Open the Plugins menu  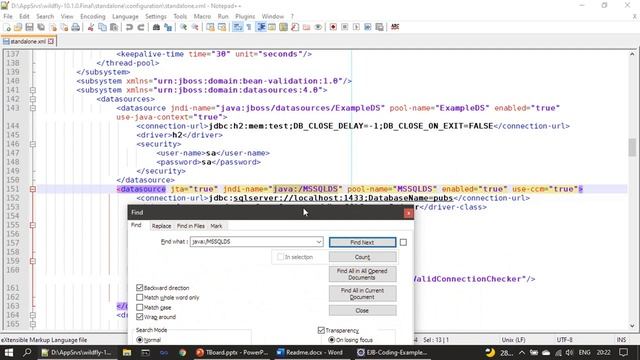click(x=245, y=16)
